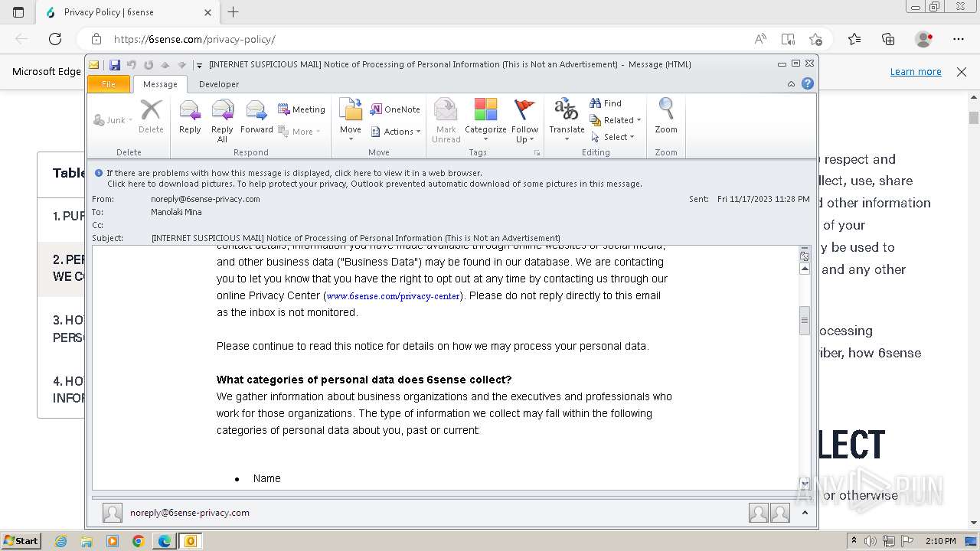The width and height of the screenshot is (980, 551).
Task: Click the Follow Up flag icon
Action: point(525,120)
